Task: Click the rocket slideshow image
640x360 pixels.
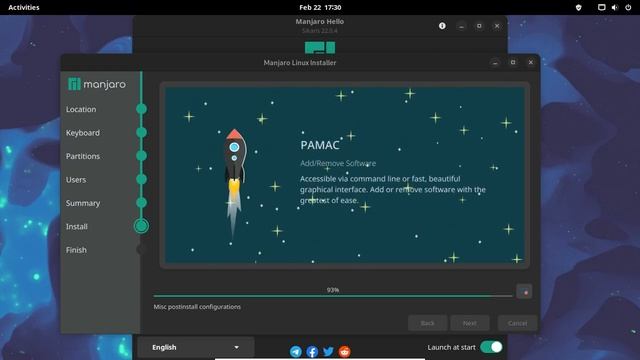Action: [235, 184]
